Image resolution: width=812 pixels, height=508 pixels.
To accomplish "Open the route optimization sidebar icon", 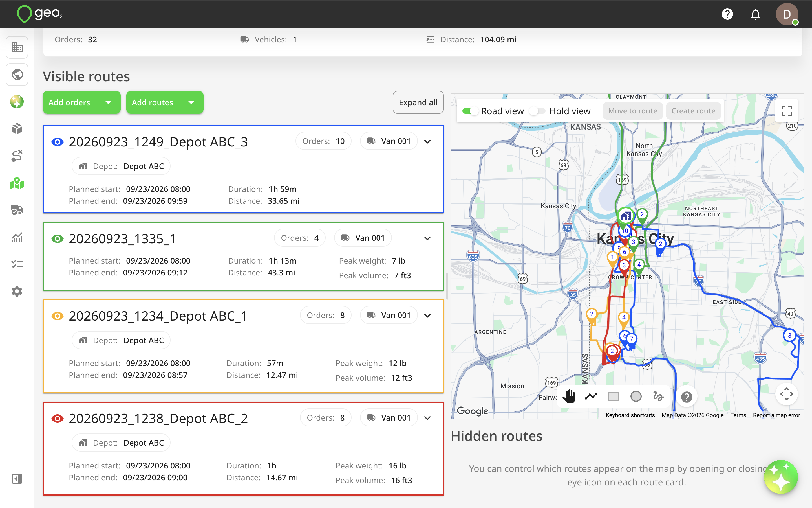I will coord(17,156).
